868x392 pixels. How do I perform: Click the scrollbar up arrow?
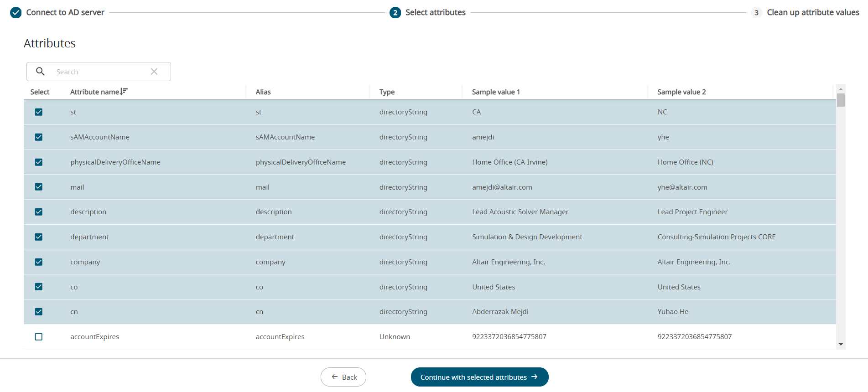(x=841, y=89)
